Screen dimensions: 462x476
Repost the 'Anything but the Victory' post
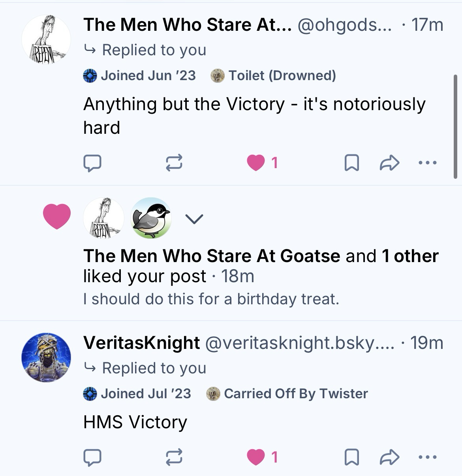tap(174, 163)
